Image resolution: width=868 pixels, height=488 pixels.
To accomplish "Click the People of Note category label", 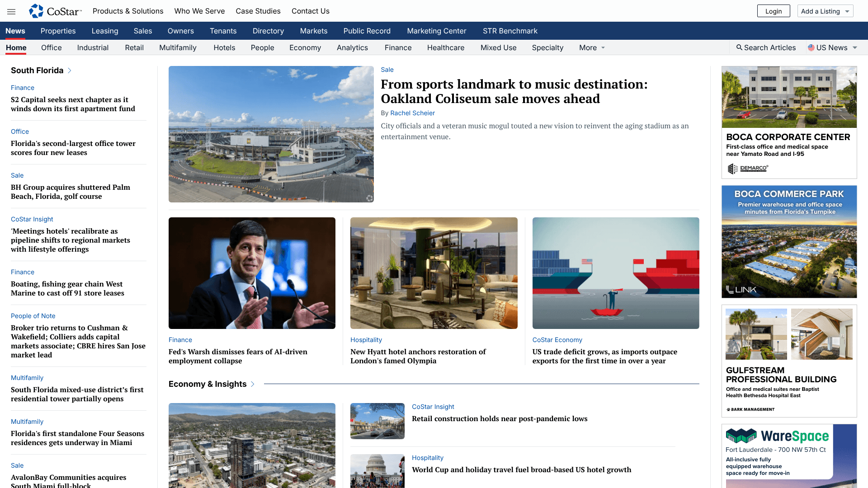I will (x=33, y=316).
